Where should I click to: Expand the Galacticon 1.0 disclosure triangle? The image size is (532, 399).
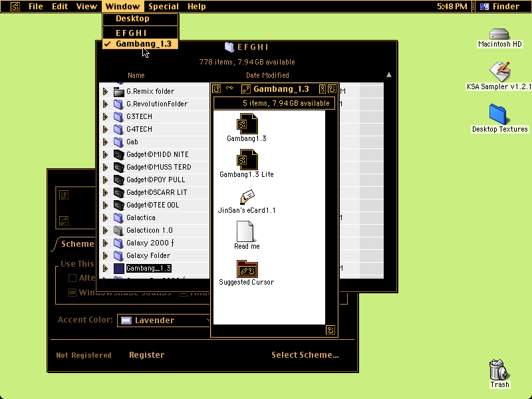pyautogui.click(x=106, y=230)
